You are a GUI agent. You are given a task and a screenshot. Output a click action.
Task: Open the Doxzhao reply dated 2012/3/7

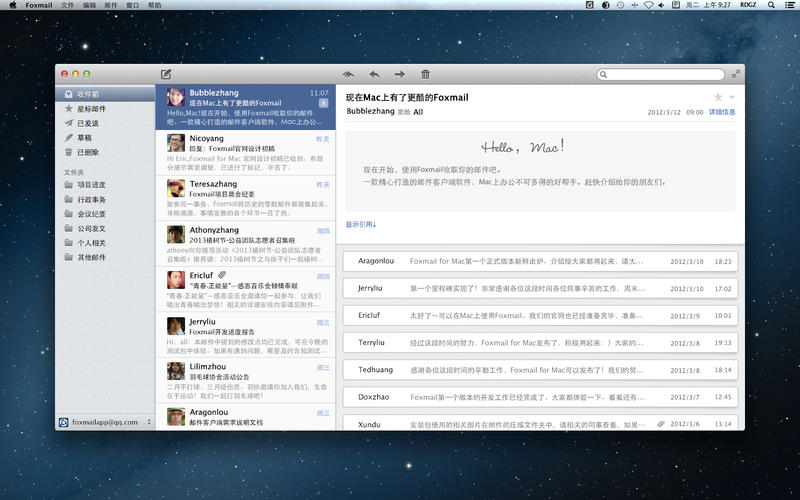click(x=540, y=397)
